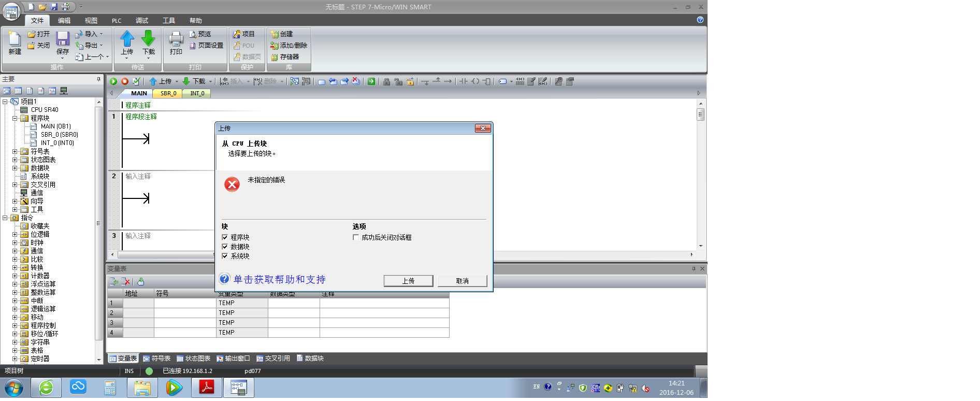Click the green Run button in editor toolbar
This screenshot has width=980, height=401.
point(113,81)
